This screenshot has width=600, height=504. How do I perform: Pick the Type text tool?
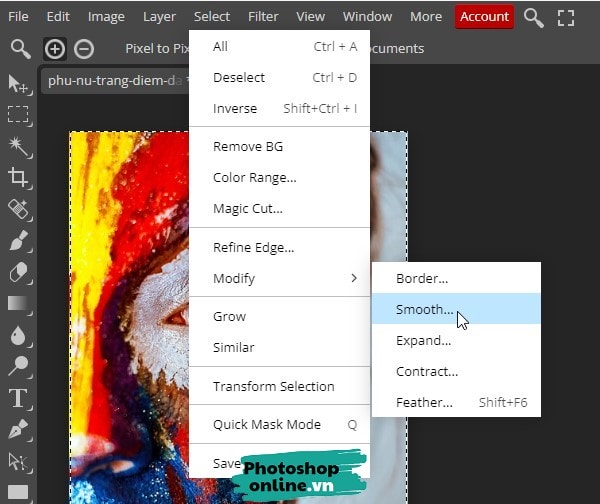(x=18, y=398)
